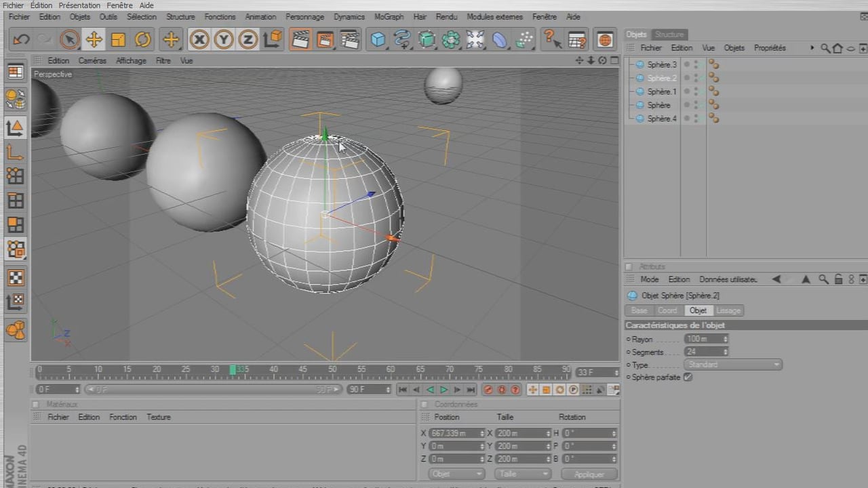Switch to the Coord tab in Attributs
This screenshot has height=488, width=868.
(x=667, y=310)
